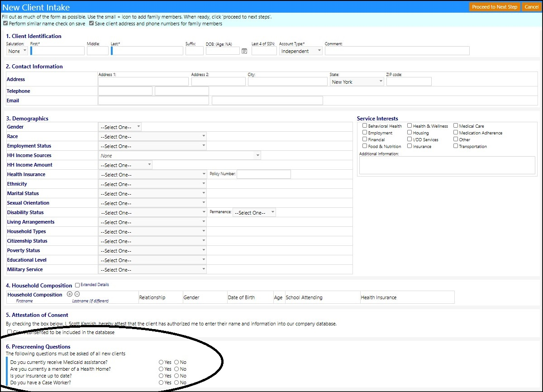This screenshot has height=392, width=543.
Task: Toggle Perform similar name check on save
Action: (5, 24)
